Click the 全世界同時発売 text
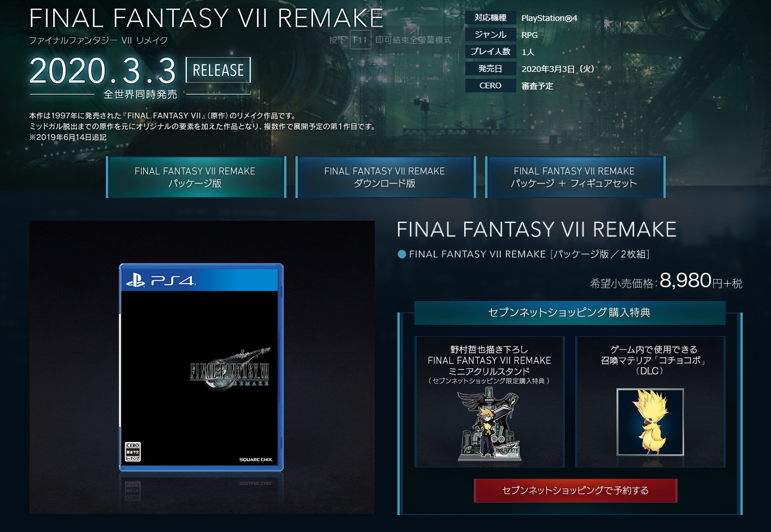The image size is (771, 532). [x=140, y=95]
